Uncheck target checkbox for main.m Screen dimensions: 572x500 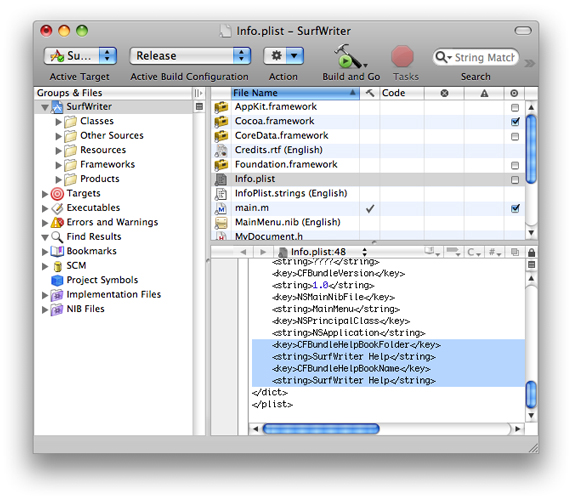pos(515,208)
